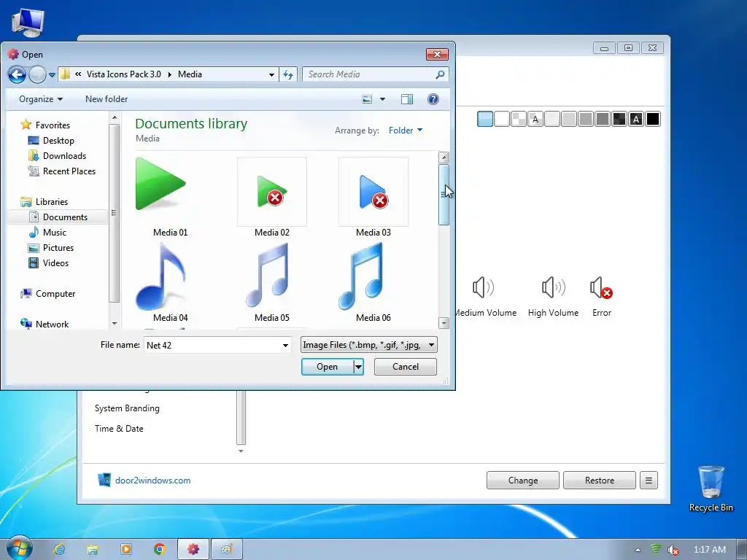747x560 pixels.
Task: Open the Arrange by Folder dropdown
Action: 406,131
